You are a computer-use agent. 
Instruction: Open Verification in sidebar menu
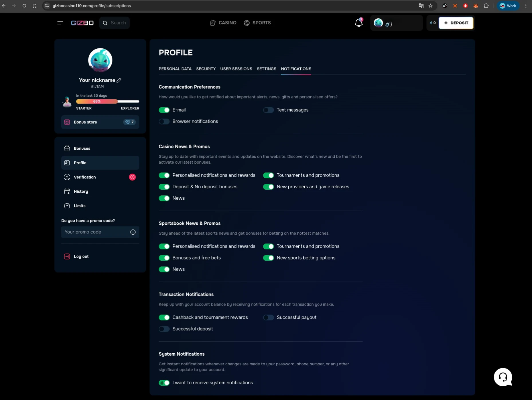pyautogui.click(x=100, y=177)
